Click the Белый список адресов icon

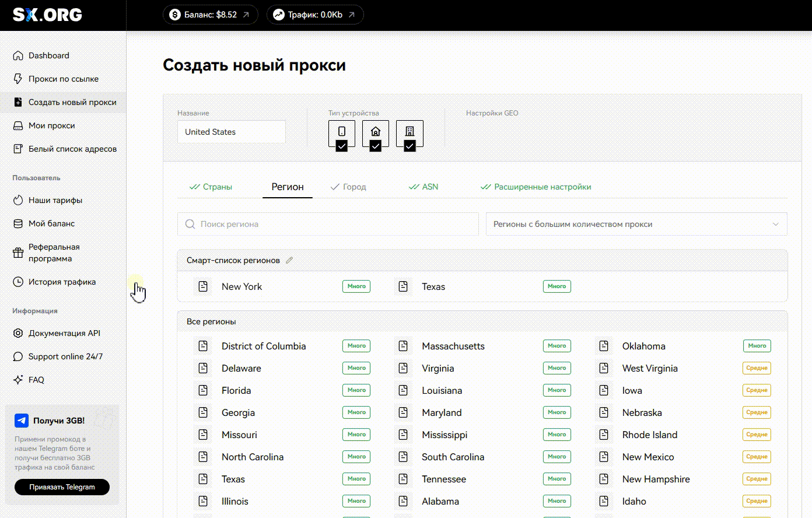click(x=18, y=149)
